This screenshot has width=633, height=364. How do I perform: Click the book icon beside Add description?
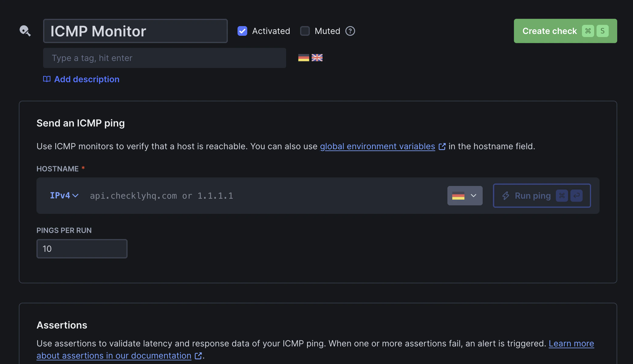click(x=46, y=79)
